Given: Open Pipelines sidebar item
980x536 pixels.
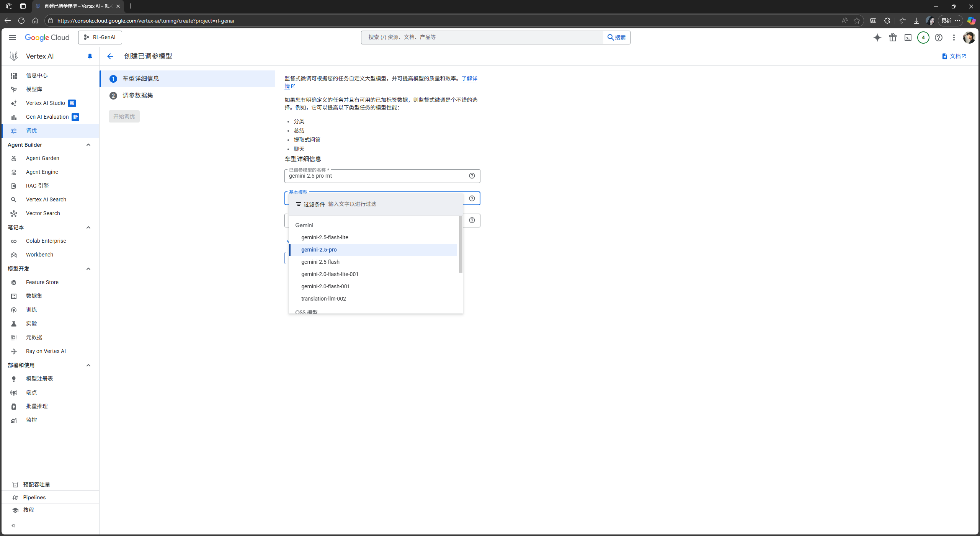Looking at the screenshot, I should pos(51,497).
